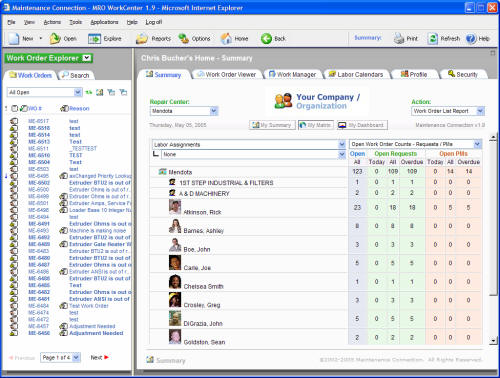The width and height of the screenshot is (500, 378).
Task: Click the summary vertical scrollbar thumb
Action: pos(493,218)
